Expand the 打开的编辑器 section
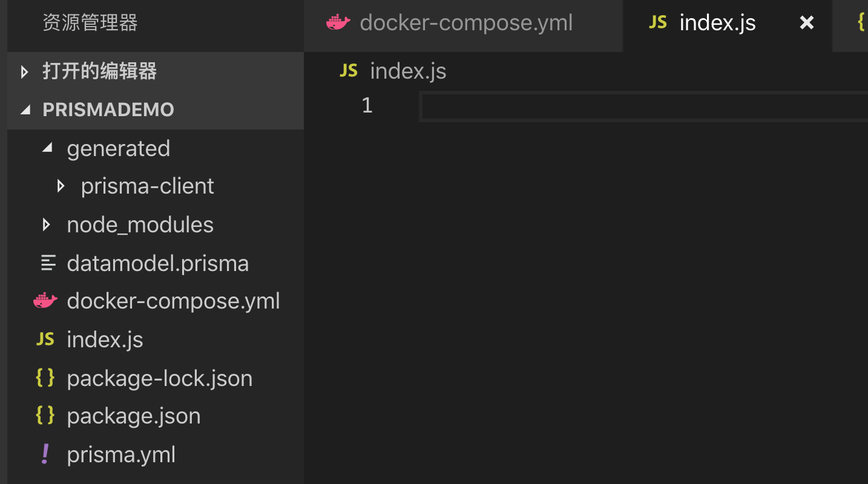This screenshot has width=868, height=484. tap(24, 72)
